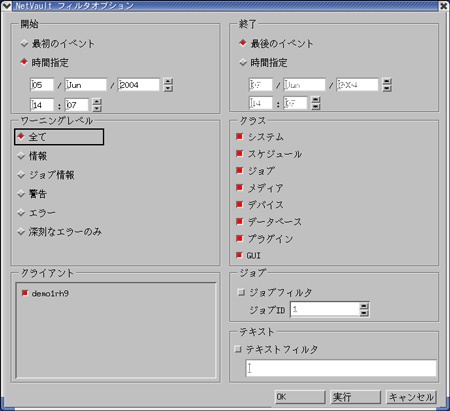
Task: Click end month field in 終了 section
Action: [x=304, y=85]
